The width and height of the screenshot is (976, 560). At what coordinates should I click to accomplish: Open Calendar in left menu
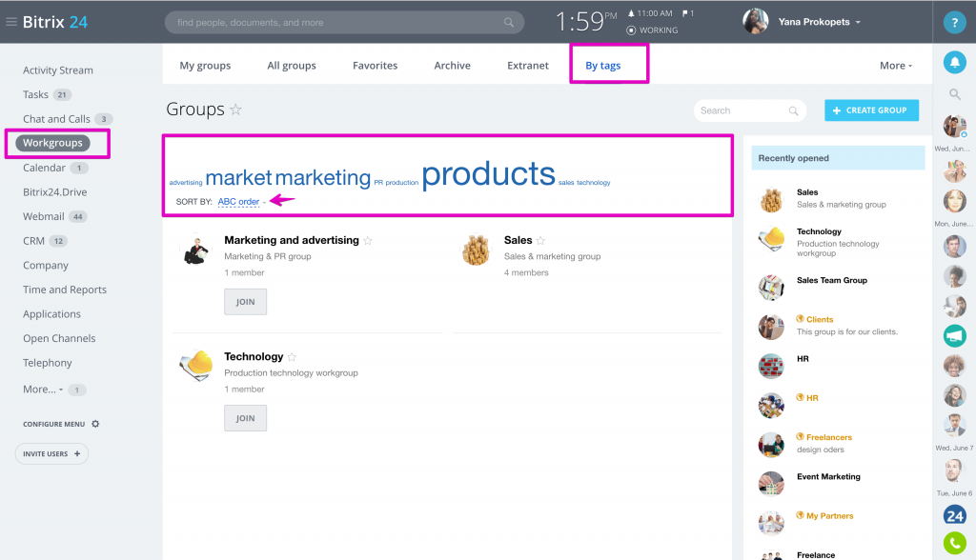click(x=44, y=168)
